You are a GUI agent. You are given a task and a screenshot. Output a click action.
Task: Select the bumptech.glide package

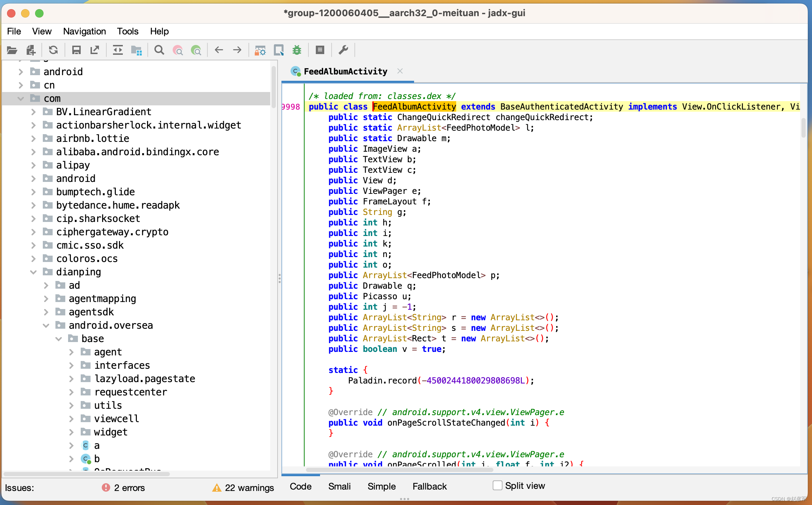(95, 192)
